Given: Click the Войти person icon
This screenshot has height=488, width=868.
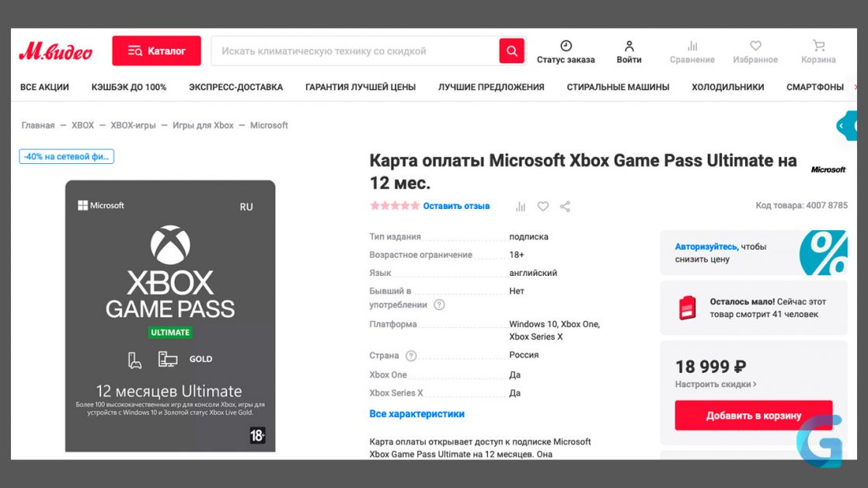Looking at the screenshot, I should 629,45.
